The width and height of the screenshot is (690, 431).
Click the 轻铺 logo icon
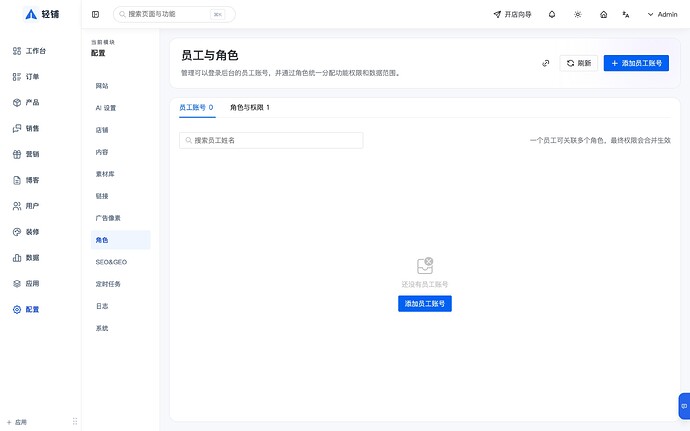tap(31, 14)
